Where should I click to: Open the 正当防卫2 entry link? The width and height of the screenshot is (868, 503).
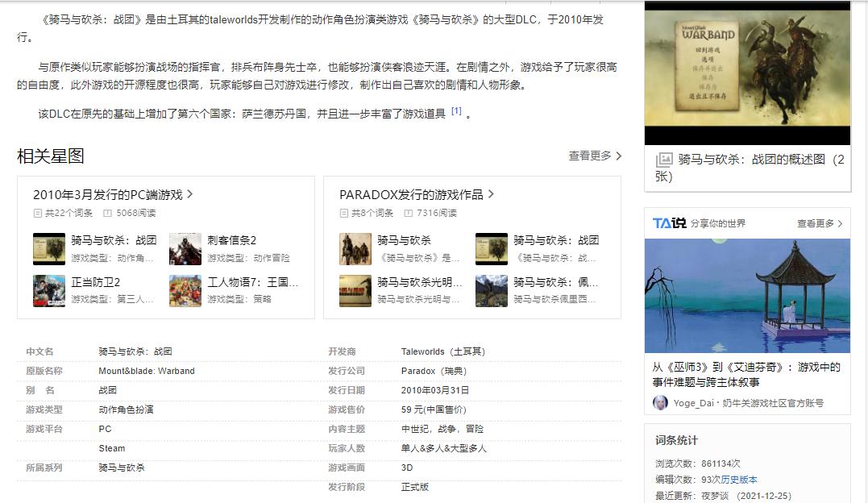pos(96,282)
